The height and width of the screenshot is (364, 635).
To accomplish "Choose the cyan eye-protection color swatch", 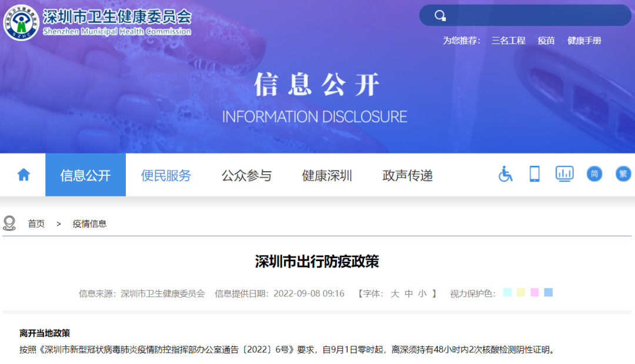I will [x=507, y=292].
